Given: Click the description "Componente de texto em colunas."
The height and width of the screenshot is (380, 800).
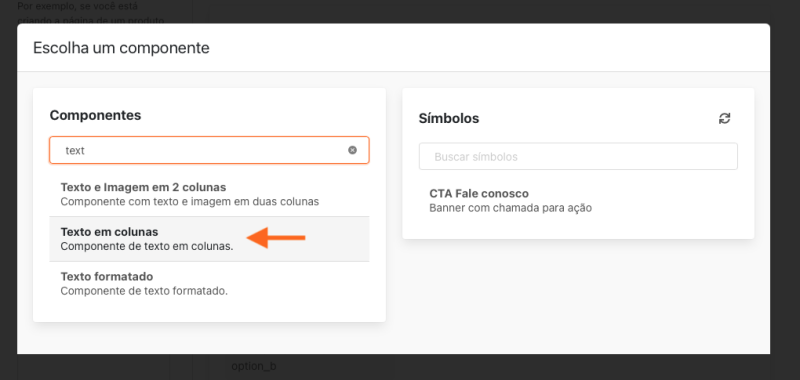Looking at the screenshot, I should coord(146,246).
